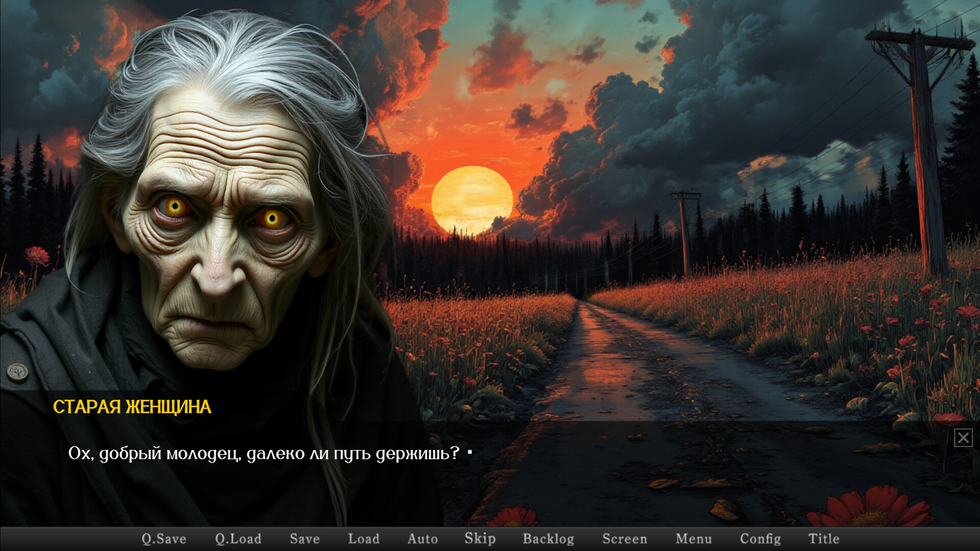The width and height of the screenshot is (980, 551).
Task: Toggle fullscreen via Screen button
Action: coord(624,539)
